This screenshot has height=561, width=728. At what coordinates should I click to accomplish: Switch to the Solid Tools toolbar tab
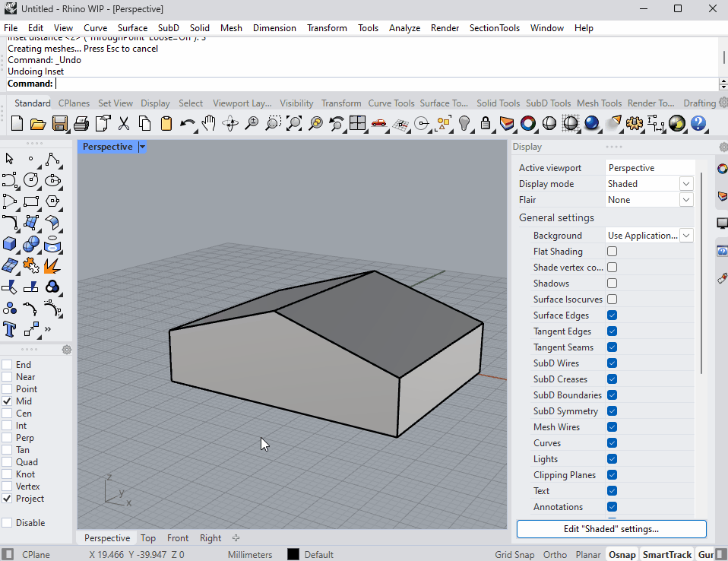(x=499, y=103)
